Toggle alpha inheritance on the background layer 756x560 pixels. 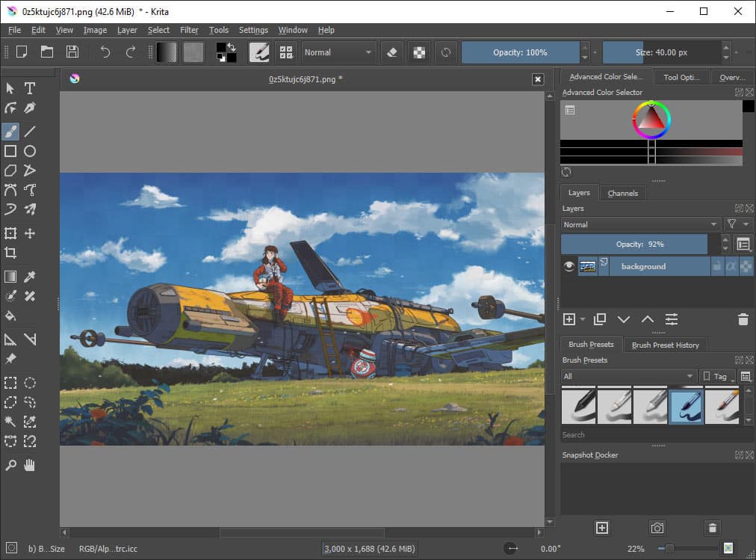(x=731, y=266)
